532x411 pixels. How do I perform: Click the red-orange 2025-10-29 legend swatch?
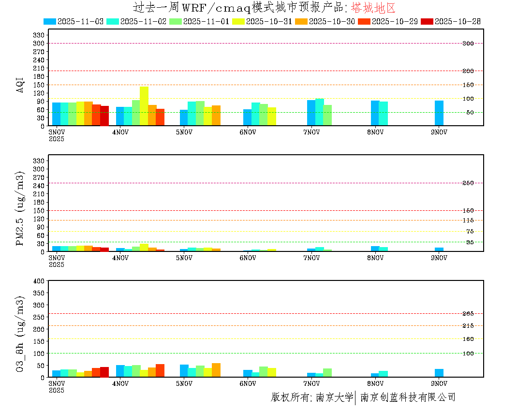click(364, 21)
